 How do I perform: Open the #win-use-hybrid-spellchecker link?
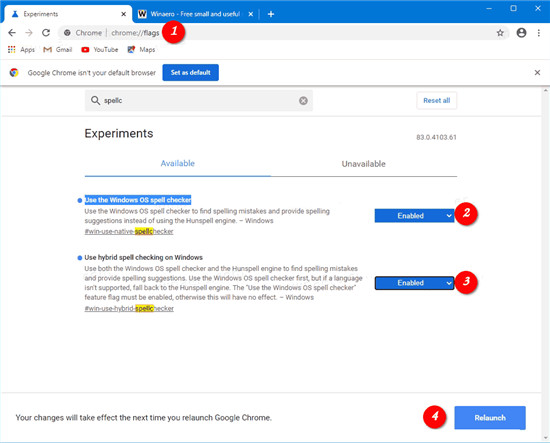coord(129,309)
